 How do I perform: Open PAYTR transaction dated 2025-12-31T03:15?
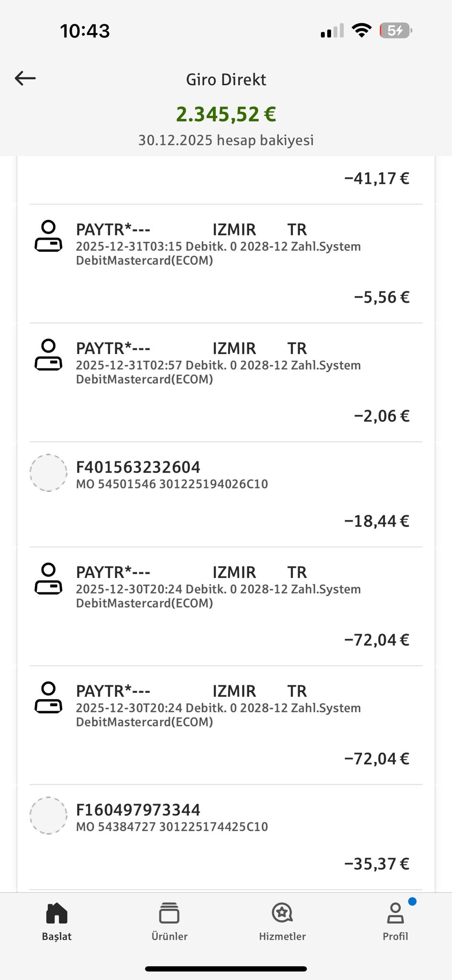[226, 264]
